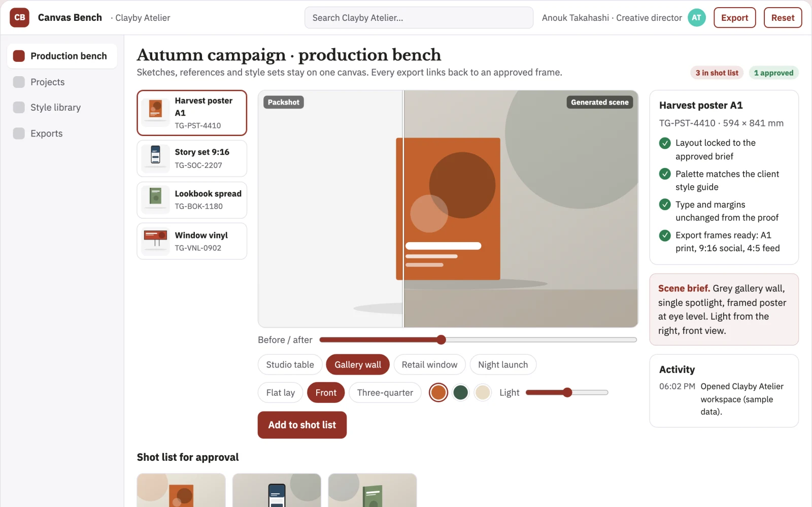This screenshot has width=812, height=507.
Task: Click the Projects sidebar icon
Action: (x=19, y=82)
